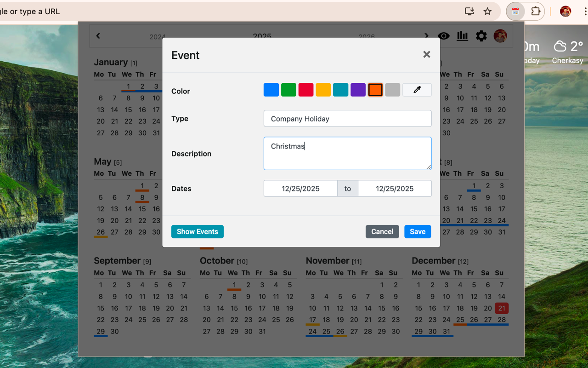Screen dimensions: 588x368
Task: Open Chrome three-dot menu
Action: (585, 11)
